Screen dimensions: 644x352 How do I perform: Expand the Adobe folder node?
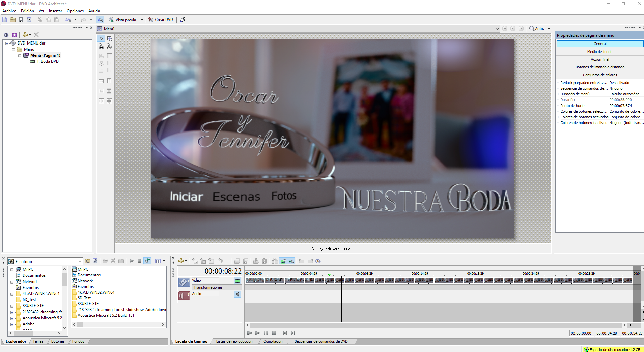pyautogui.click(x=12, y=324)
